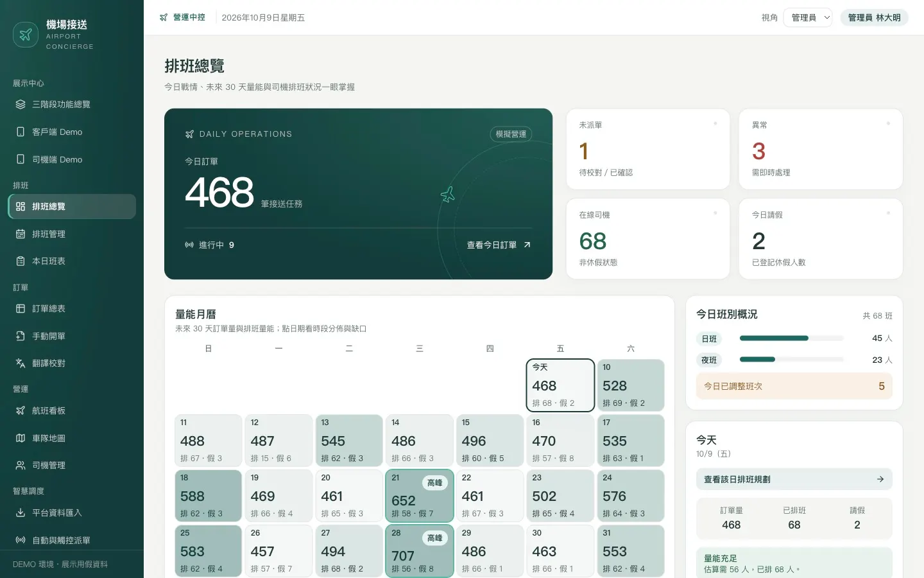
Task: Click the arrow in 查看該日排班規劃
Action: tap(880, 479)
